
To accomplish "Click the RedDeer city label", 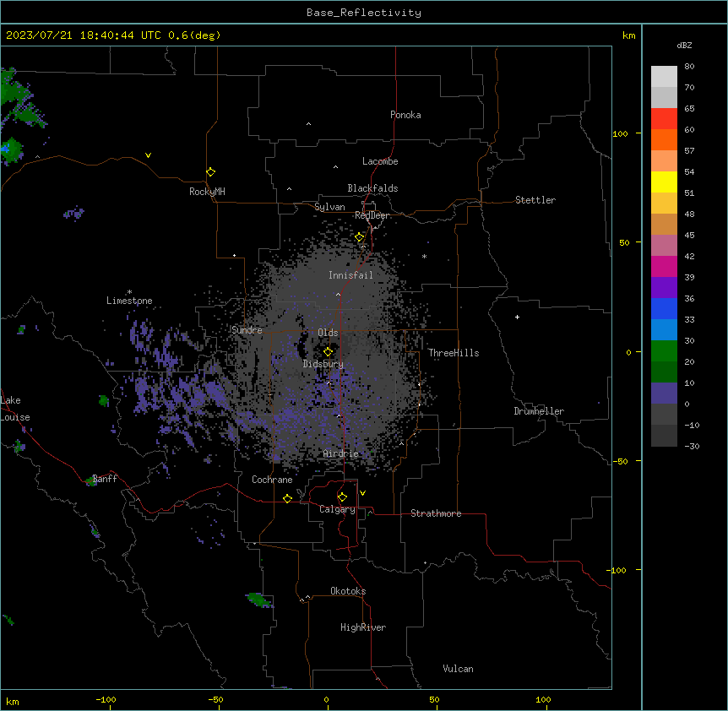I will click(x=372, y=215).
